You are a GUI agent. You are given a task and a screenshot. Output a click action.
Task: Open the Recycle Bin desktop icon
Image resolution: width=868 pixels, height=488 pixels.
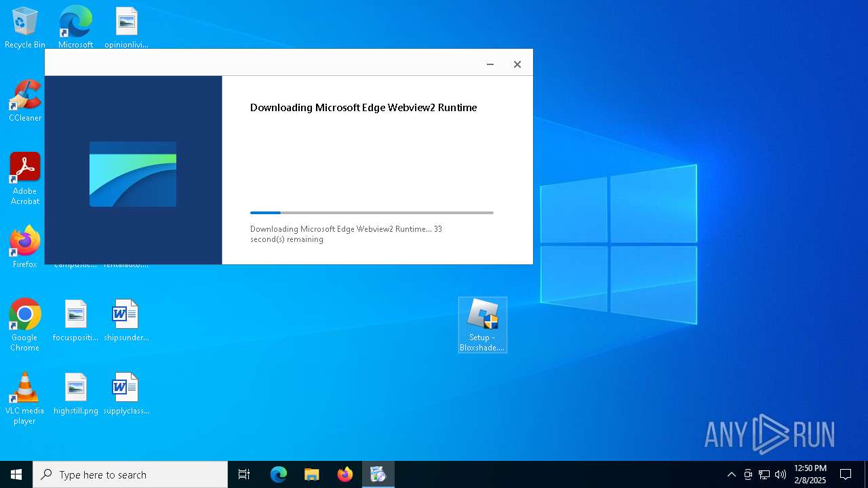coord(25,28)
